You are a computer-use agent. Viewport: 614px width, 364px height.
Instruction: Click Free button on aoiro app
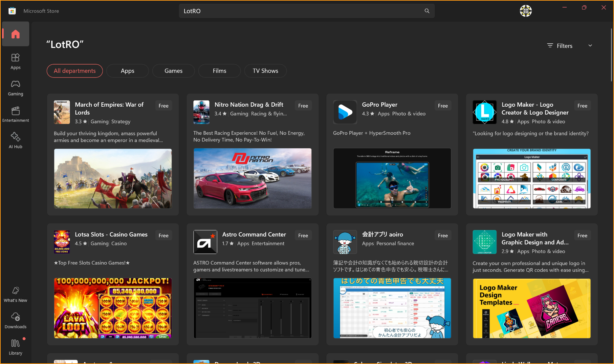[443, 236]
